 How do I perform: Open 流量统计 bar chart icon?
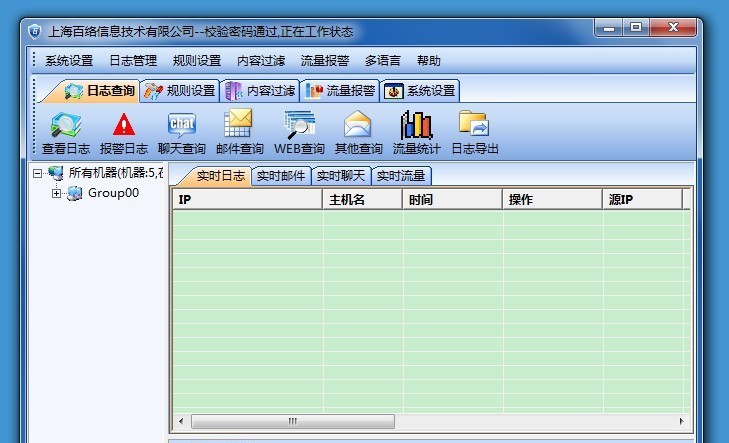(416, 125)
